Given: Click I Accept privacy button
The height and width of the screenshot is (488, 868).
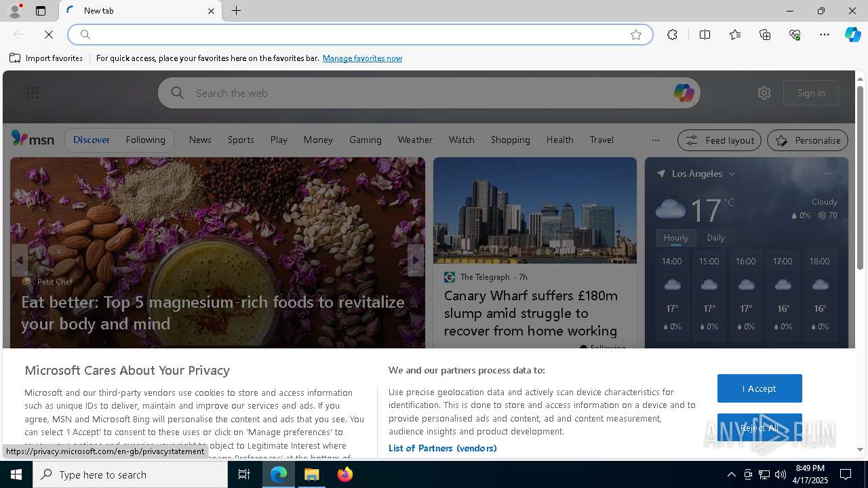Looking at the screenshot, I should [x=759, y=388].
